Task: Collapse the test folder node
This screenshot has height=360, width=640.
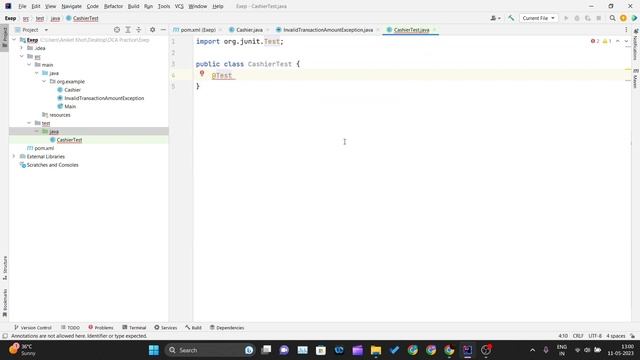Action: (29, 123)
